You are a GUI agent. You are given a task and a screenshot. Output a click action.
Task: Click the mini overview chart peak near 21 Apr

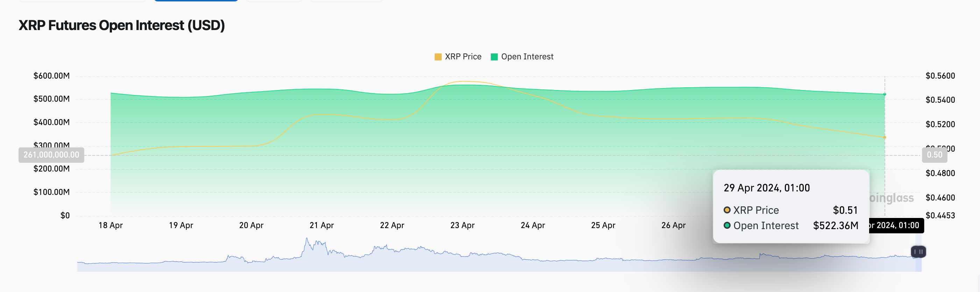tap(307, 239)
